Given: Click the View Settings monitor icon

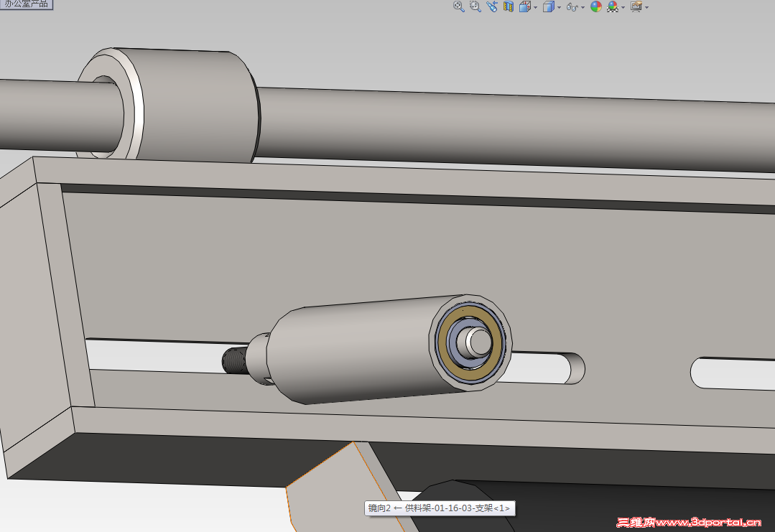Looking at the screenshot, I should 636,6.
